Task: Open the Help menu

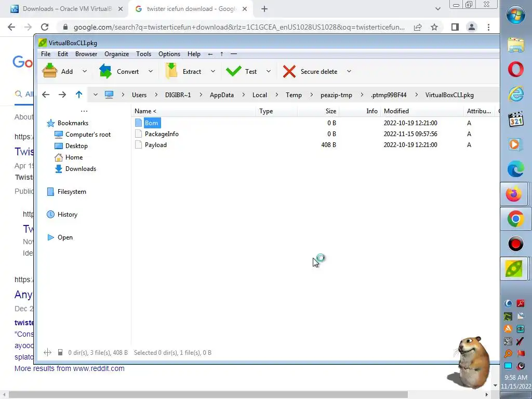Action: [194, 54]
